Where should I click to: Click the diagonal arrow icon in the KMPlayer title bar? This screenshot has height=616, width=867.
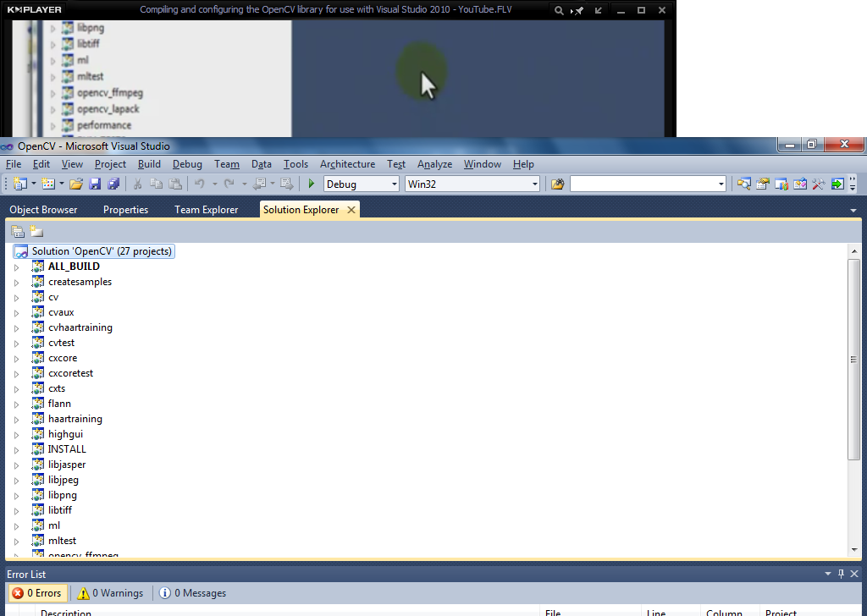click(x=599, y=10)
